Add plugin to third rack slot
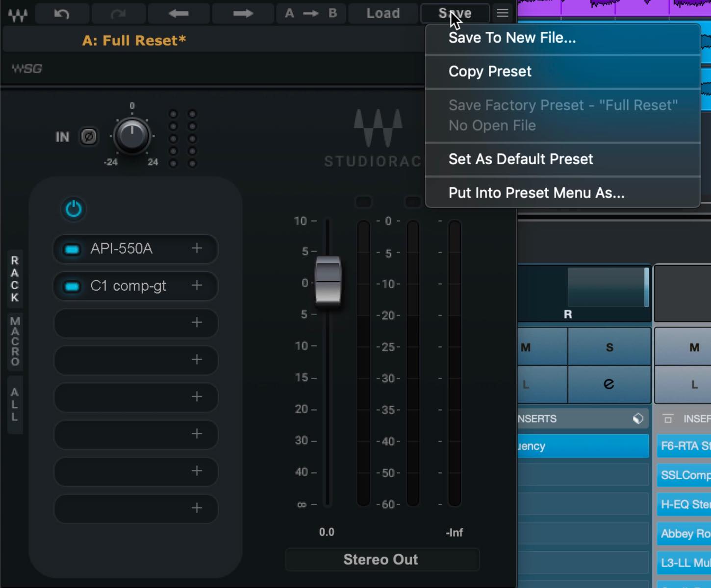The height and width of the screenshot is (588, 711). [197, 322]
